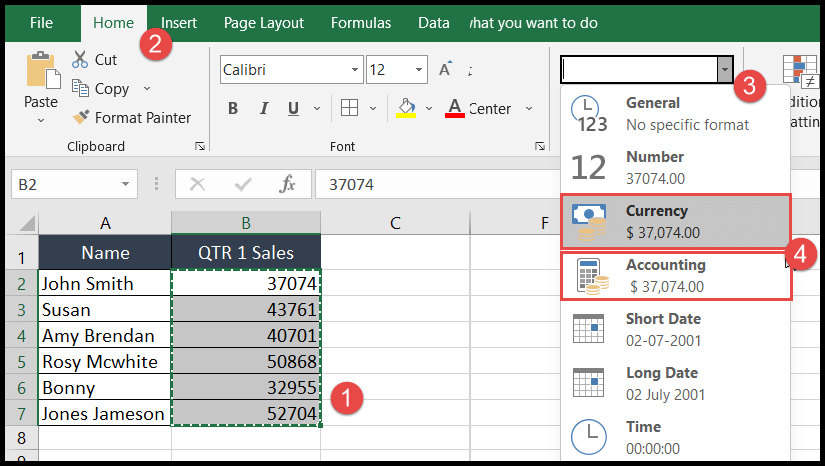
Task: Select the cell with value 43761
Action: [246, 309]
